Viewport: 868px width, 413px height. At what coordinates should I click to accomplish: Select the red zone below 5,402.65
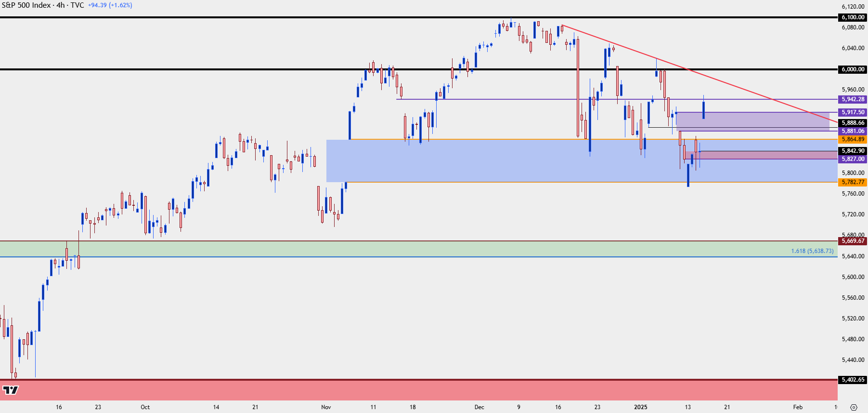click(418, 390)
